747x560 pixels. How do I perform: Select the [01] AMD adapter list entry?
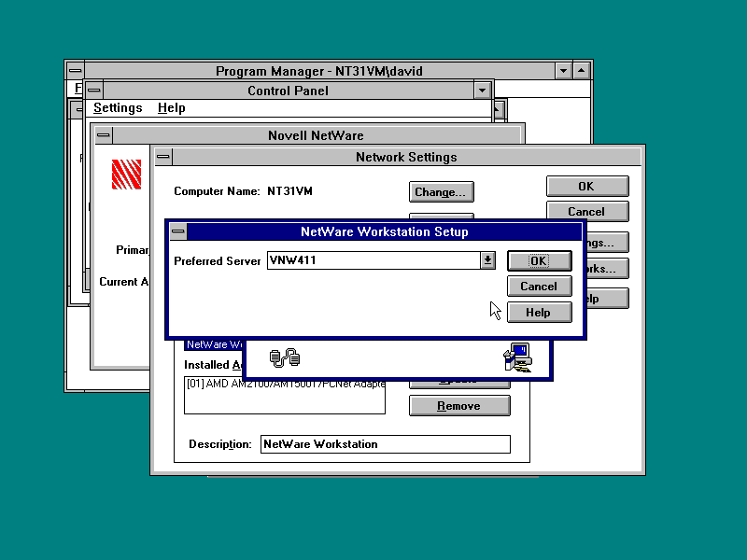click(285, 384)
